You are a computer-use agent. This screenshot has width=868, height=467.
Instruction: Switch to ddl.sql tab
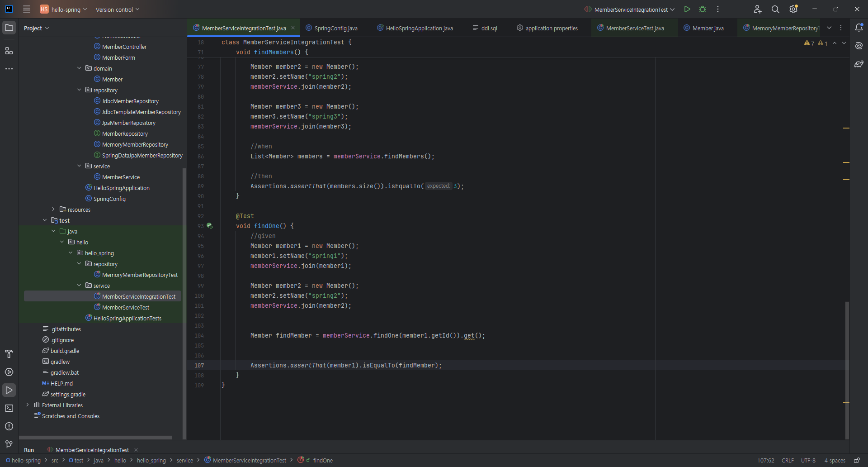485,28
